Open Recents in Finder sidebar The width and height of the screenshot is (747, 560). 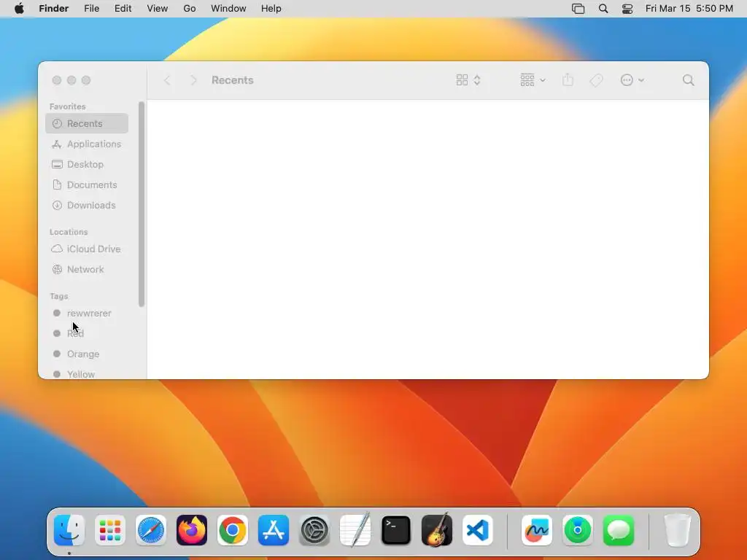(x=87, y=123)
